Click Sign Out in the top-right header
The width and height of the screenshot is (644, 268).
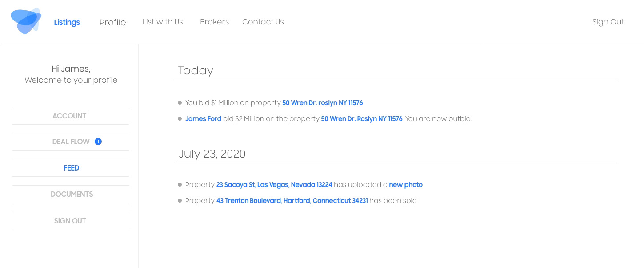[x=608, y=22]
